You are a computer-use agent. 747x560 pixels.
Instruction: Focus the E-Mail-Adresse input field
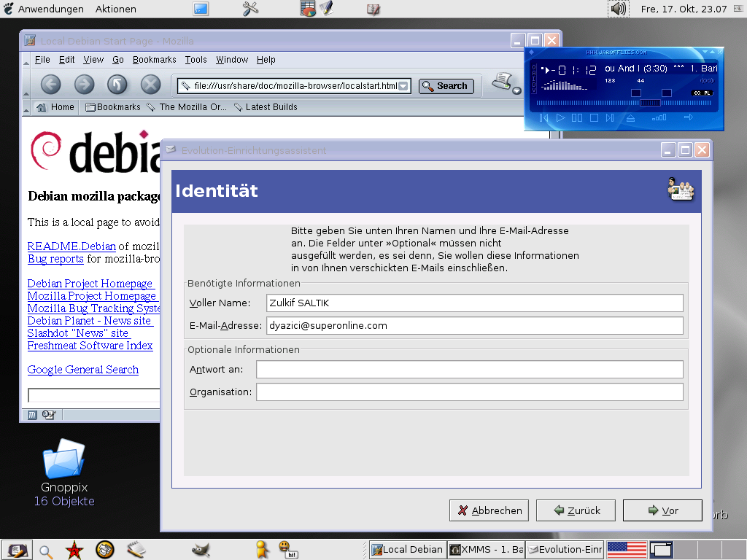[x=474, y=326]
